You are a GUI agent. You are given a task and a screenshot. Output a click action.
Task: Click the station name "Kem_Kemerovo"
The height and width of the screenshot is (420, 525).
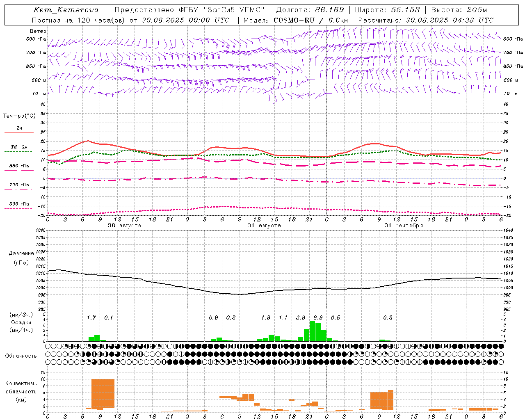(x=66, y=10)
